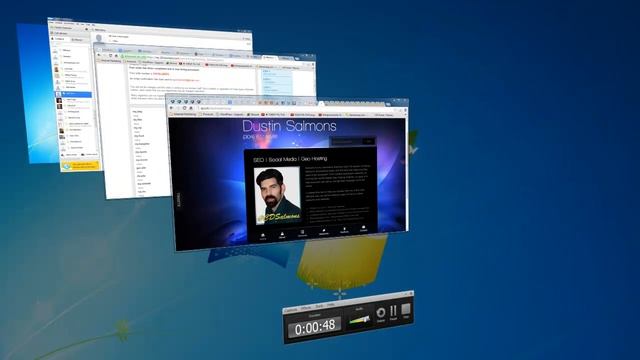This screenshot has height=360, width=640.
Task: Open the bearded man profile photo
Action: [278, 195]
